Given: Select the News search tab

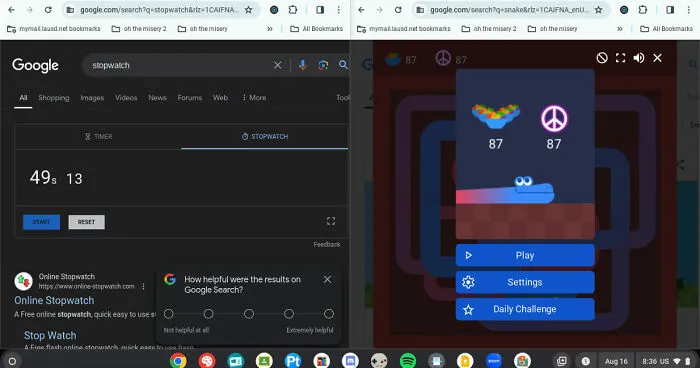Looking at the screenshot, I should (x=157, y=97).
